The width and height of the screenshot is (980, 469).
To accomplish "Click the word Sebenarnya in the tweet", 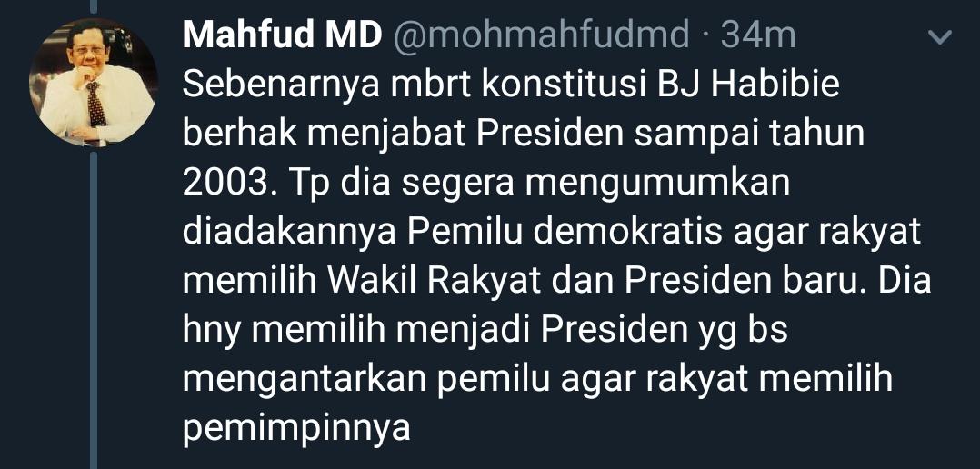I will tap(281, 87).
